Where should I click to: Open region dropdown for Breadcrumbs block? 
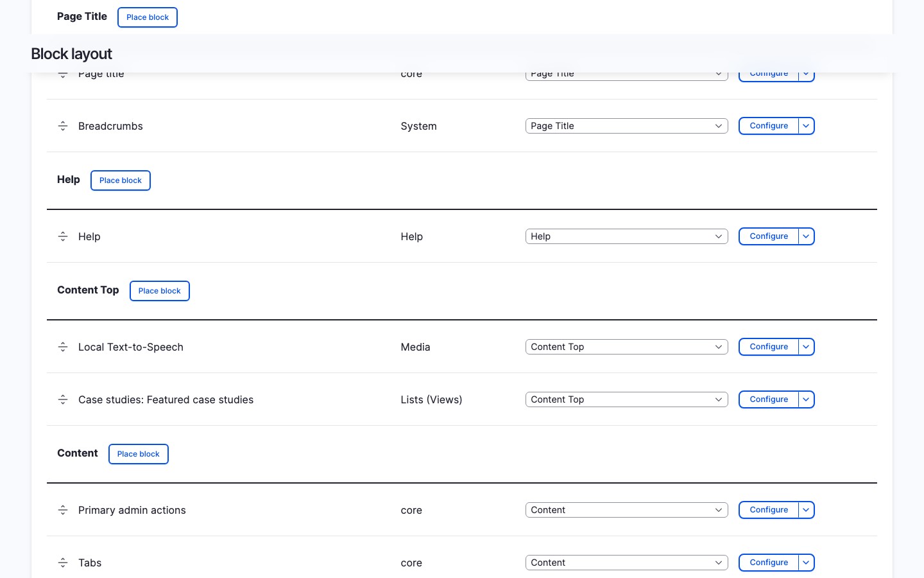coord(626,126)
